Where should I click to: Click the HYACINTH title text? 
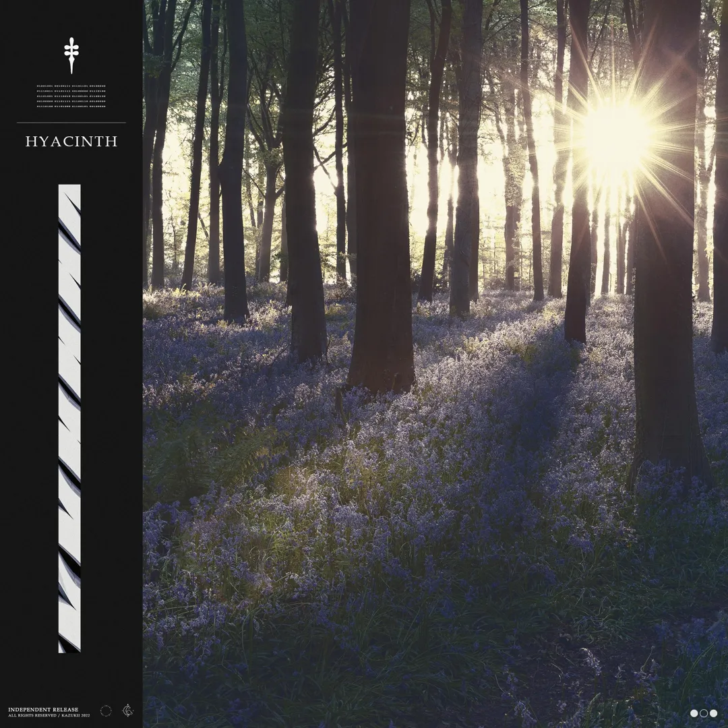click(x=71, y=142)
